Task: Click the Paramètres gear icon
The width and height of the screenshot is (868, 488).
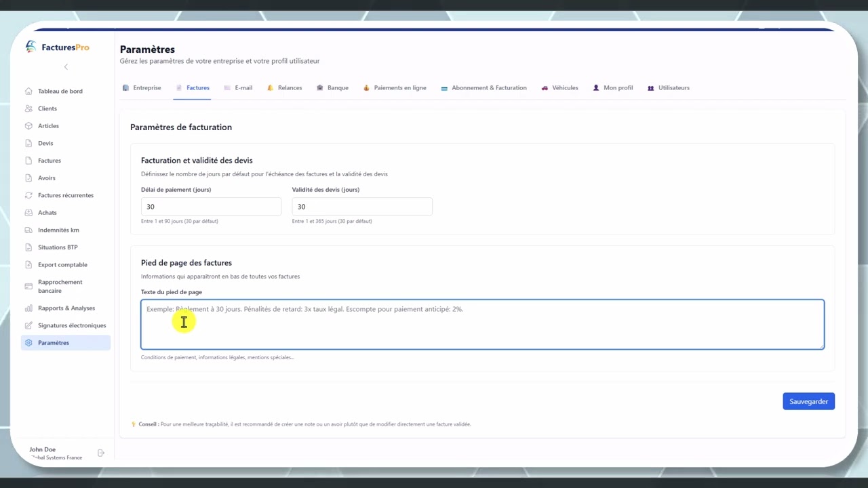Action: pos(28,343)
